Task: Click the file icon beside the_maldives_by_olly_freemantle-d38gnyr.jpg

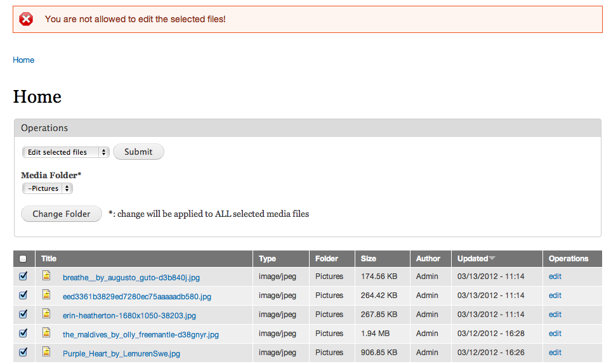Action: [x=46, y=332]
